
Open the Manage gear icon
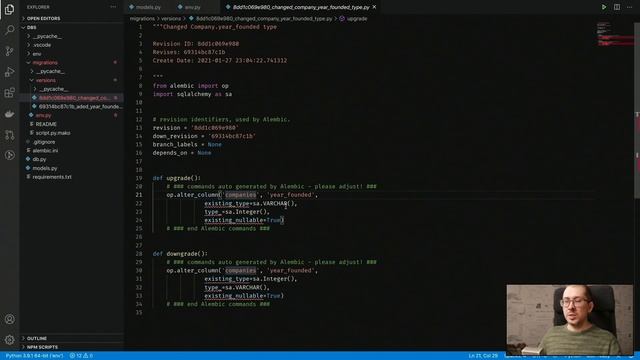(9, 340)
